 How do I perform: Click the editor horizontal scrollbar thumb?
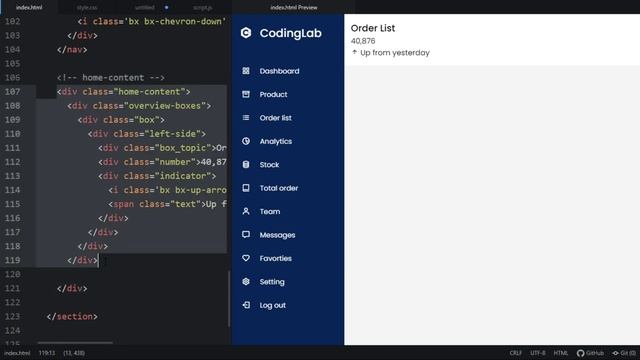point(75,343)
